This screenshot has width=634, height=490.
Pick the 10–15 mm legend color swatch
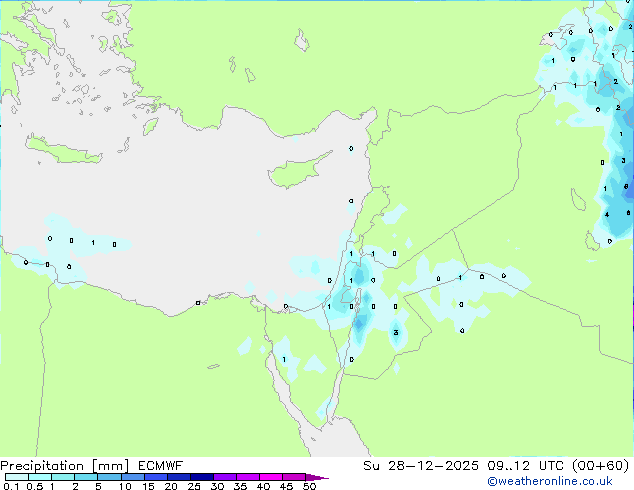tap(132, 477)
